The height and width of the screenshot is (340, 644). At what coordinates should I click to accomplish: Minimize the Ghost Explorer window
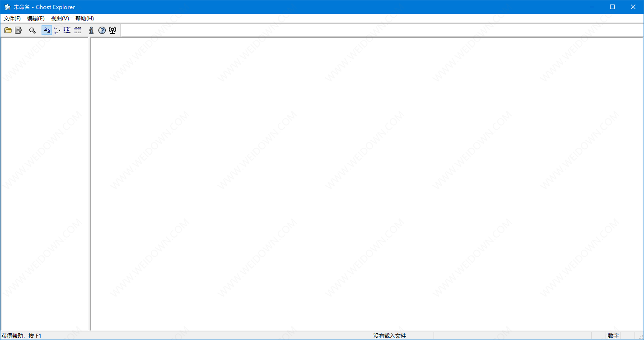tap(592, 7)
